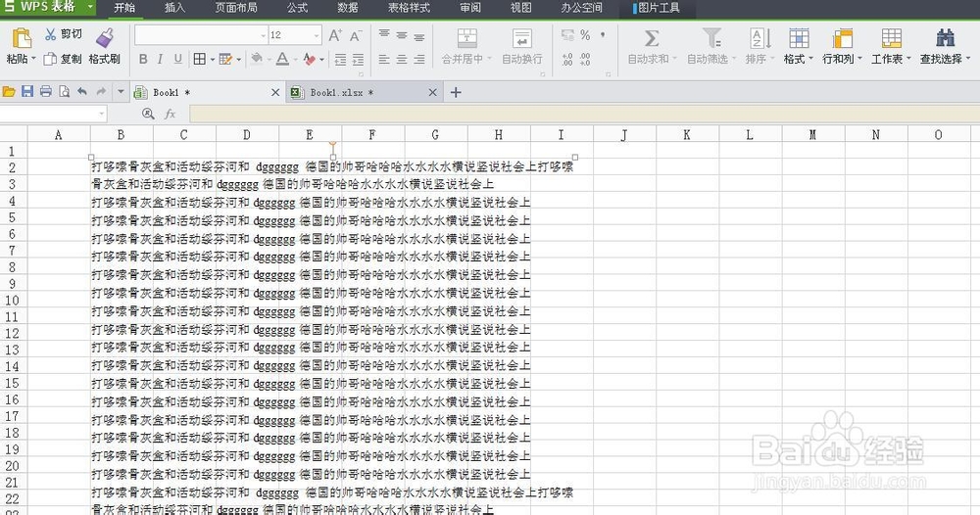Click the AutoSum sigma (自动求和) icon
Image resolution: width=980 pixels, height=515 pixels.
[x=652, y=38]
